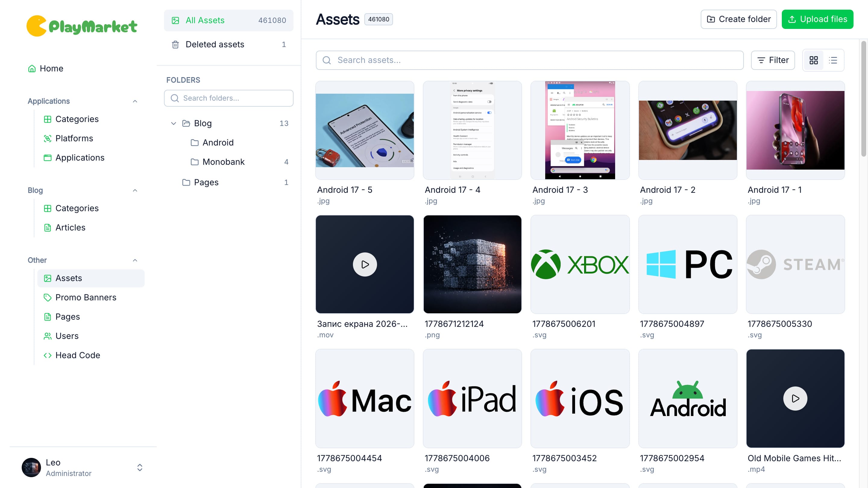Open Users management page
The image size is (868, 488).
(x=91, y=336)
